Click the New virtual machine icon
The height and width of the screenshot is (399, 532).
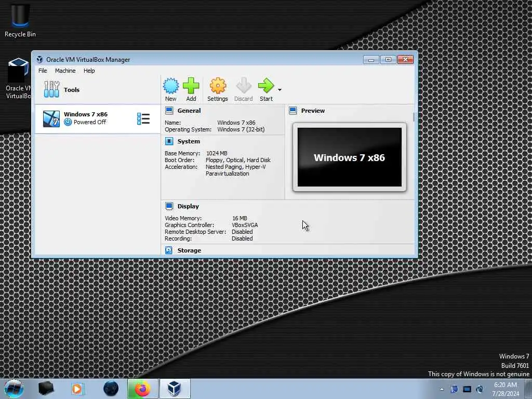pyautogui.click(x=170, y=86)
